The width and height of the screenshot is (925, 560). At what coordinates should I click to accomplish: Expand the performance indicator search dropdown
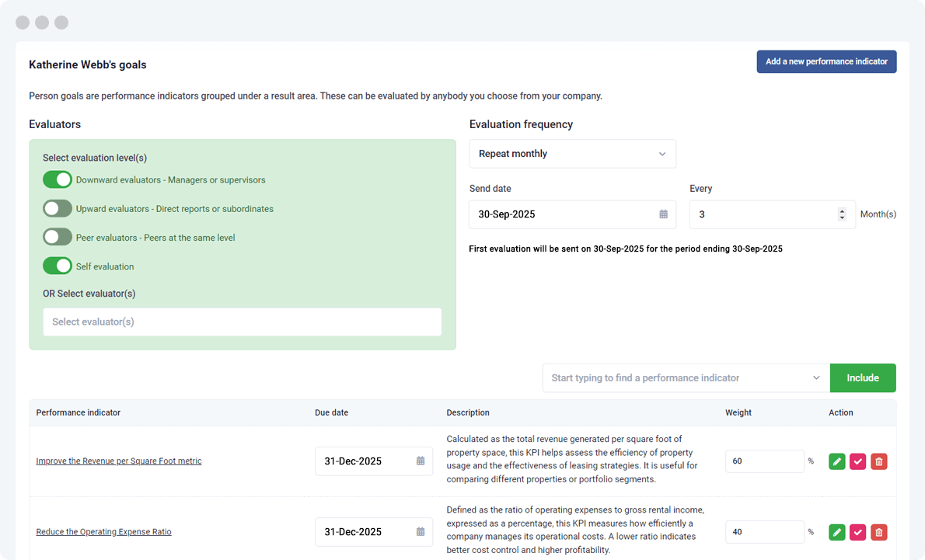coord(816,378)
